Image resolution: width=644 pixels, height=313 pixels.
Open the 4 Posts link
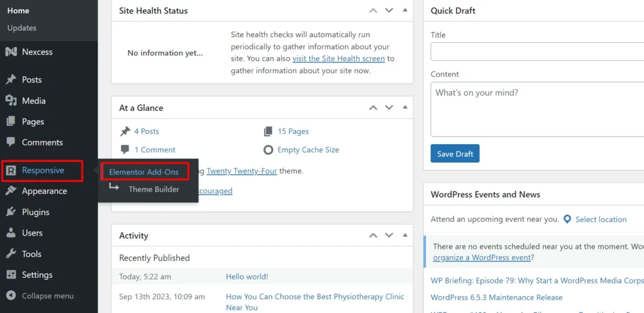click(x=147, y=132)
